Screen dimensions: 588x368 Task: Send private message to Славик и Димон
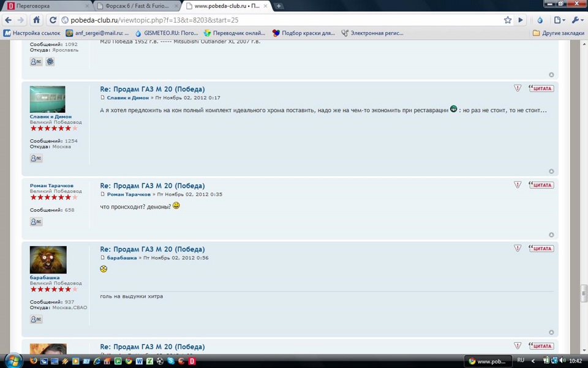pyautogui.click(x=36, y=158)
